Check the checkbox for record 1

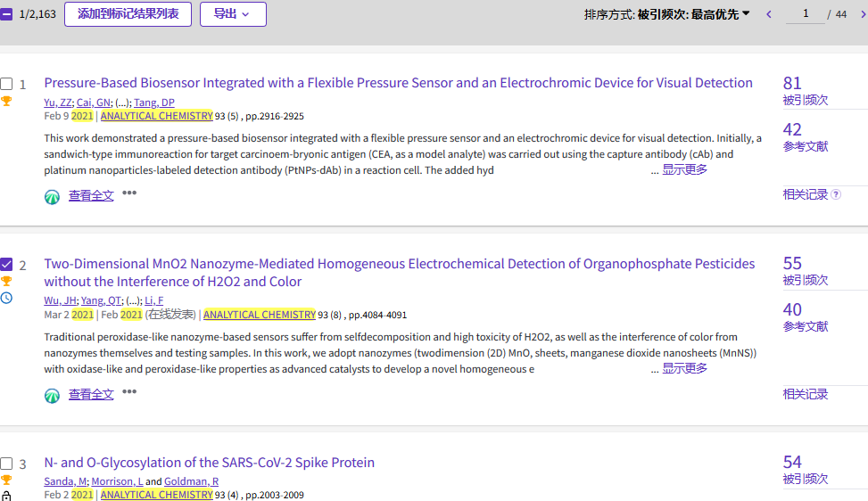pos(6,84)
